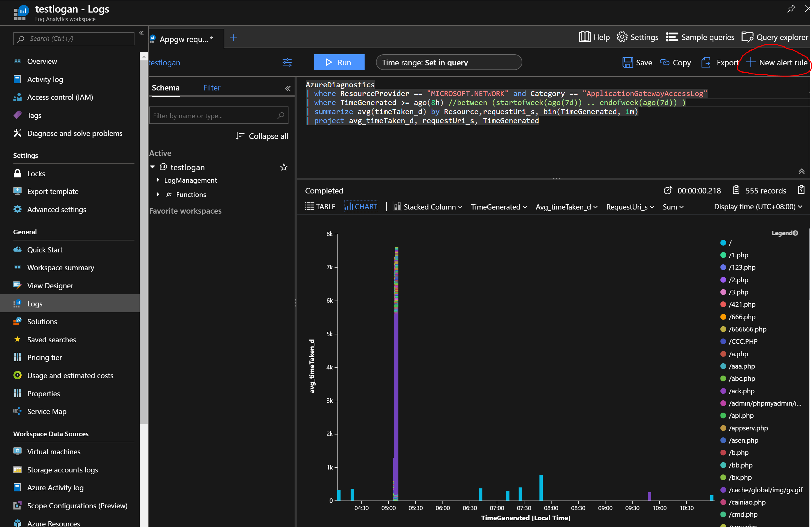The image size is (812, 527).
Task: Open the Display time UTC+08:00 dropdown
Action: [758, 207]
